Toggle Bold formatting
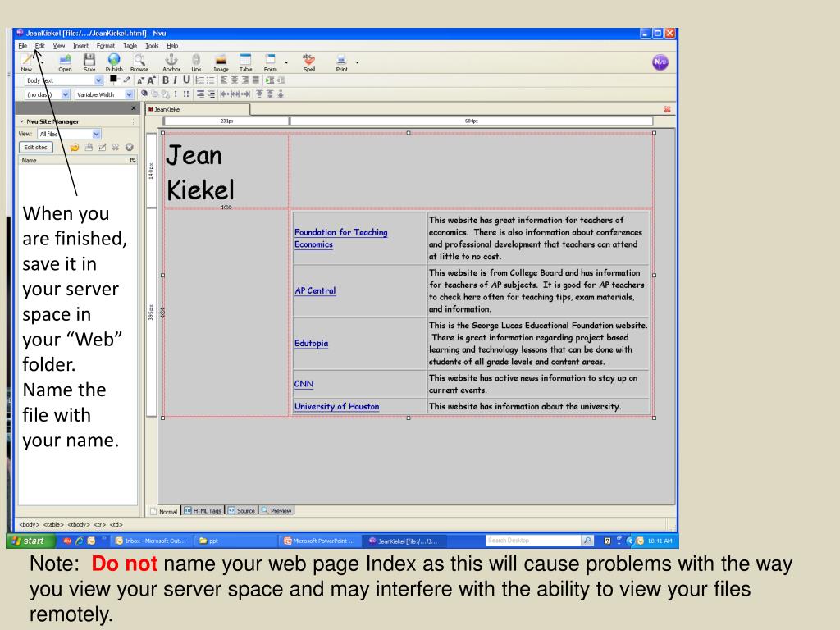 pyautogui.click(x=166, y=80)
